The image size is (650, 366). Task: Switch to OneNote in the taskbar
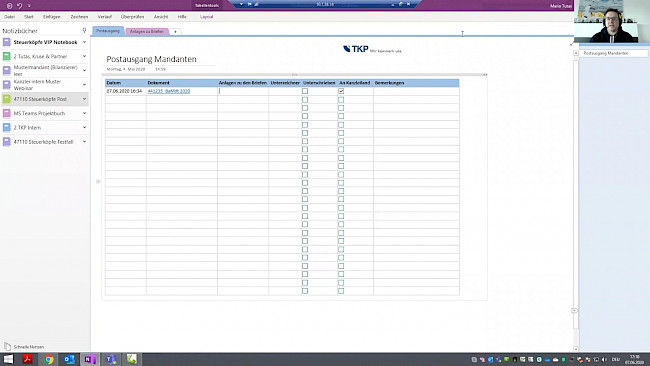90,359
